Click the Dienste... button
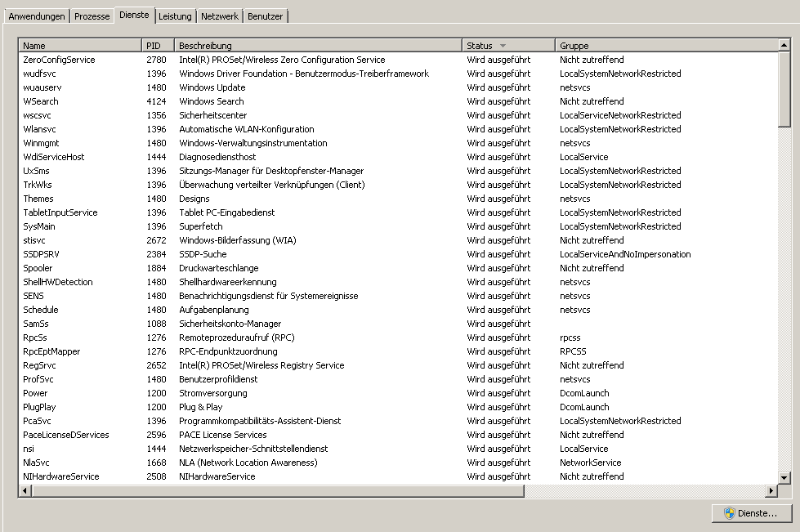Screen dimensions: 800x532 pyautogui.click(x=752, y=513)
